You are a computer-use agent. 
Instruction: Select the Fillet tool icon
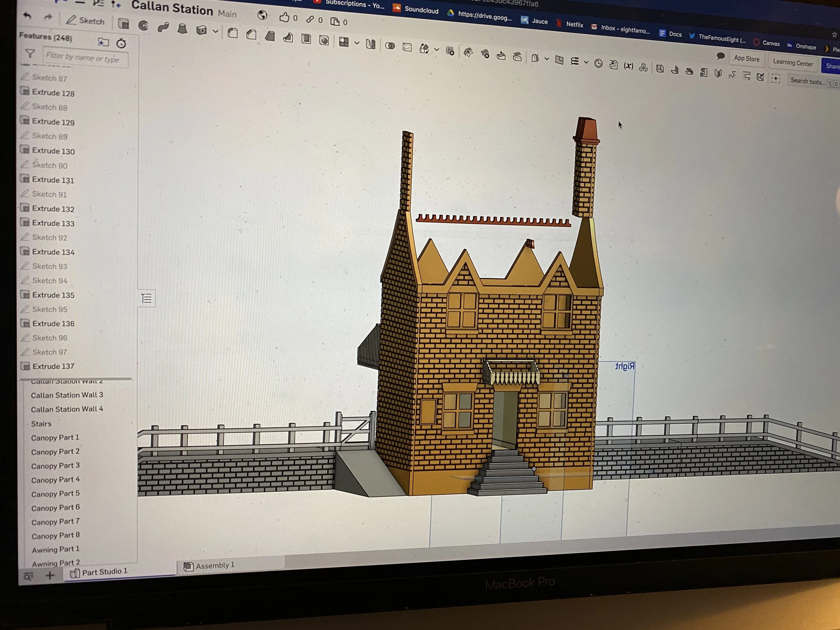click(x=233, y=33)
